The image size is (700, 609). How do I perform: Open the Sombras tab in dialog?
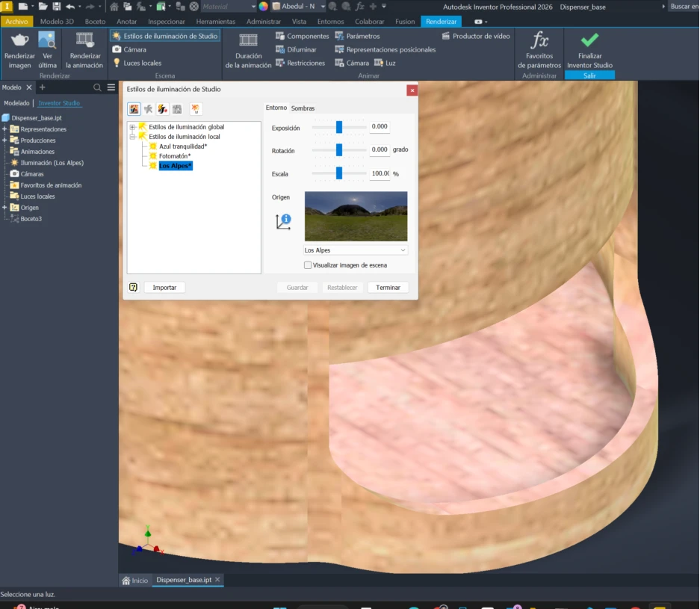(303, 108)
